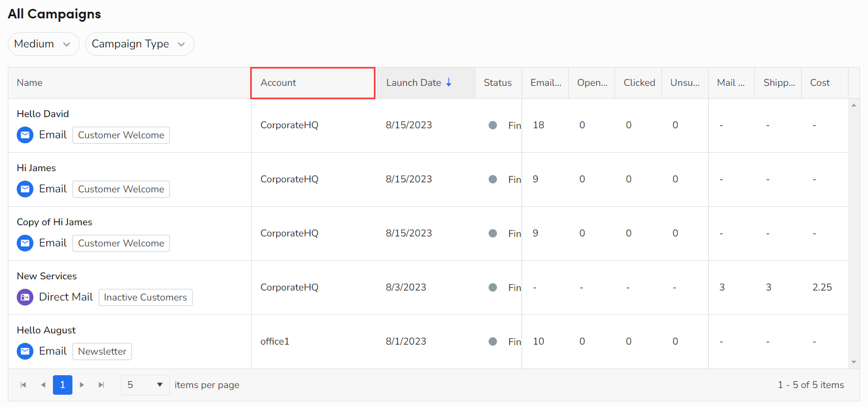This screenshot has height=407, width=868.
Task: Click the email icon in Hello David row
Action: [25, 135]
